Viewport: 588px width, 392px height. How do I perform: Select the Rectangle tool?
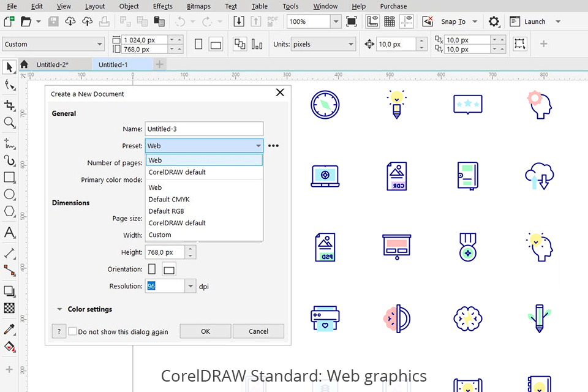click(x=9, y=177)
